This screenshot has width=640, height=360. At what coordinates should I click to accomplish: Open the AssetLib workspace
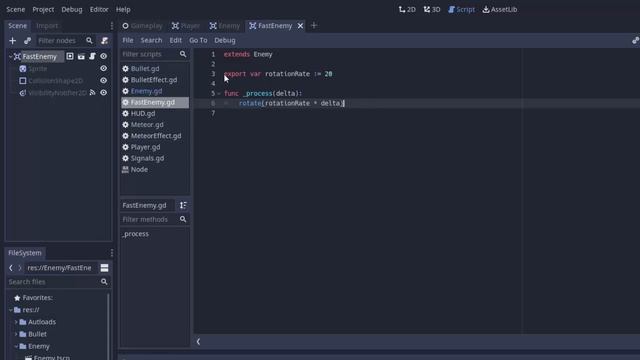click(500, 9)
